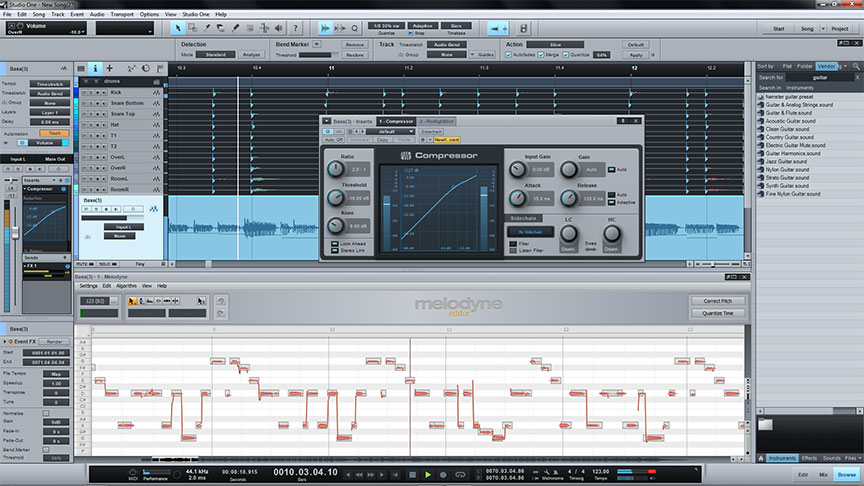Click Quantize Time in Melodyne

coord(718,313)
